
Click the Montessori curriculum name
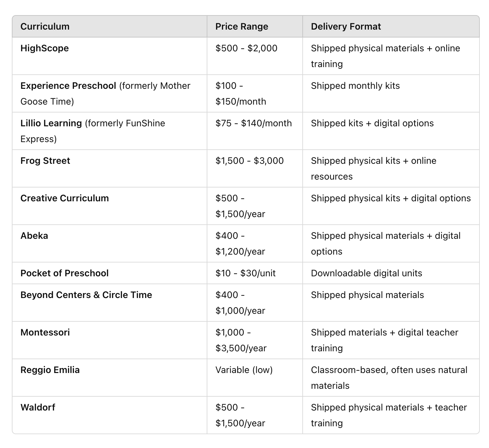(x=45, y=333)
